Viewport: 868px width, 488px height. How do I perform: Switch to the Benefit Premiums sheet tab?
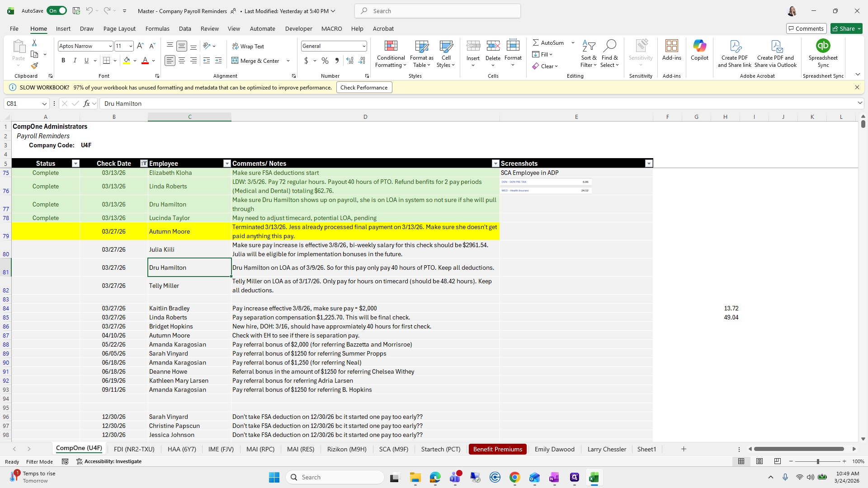tap(497, 449)
